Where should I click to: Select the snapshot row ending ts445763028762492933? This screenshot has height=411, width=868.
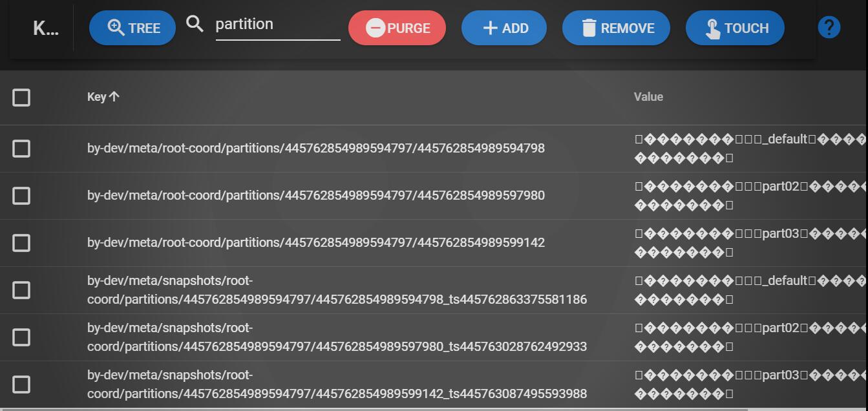[x=21, y=337]
